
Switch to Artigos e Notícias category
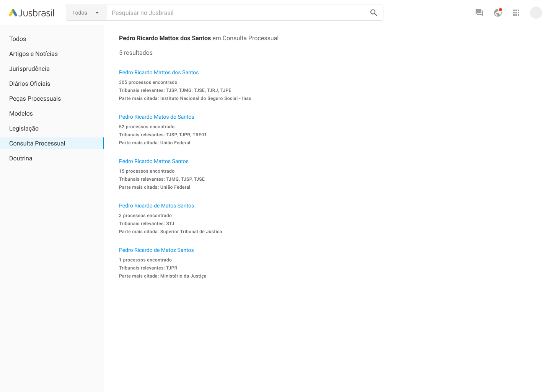coord(33,54)
